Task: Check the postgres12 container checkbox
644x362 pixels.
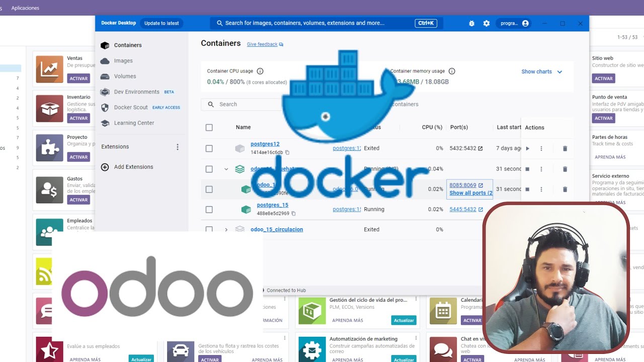Action: pyautogui.click(x=209, y=149)
